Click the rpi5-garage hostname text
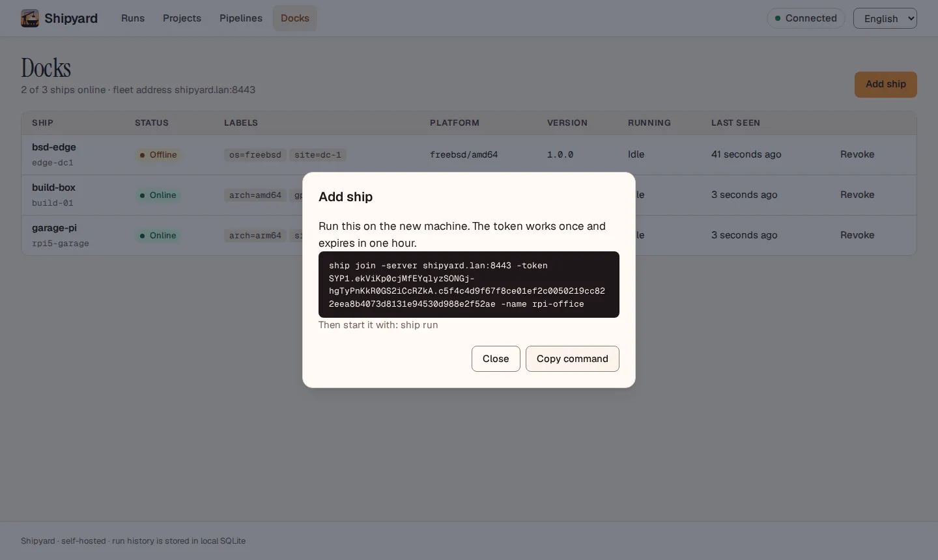938x560 pixels. (x=61, y=244)
